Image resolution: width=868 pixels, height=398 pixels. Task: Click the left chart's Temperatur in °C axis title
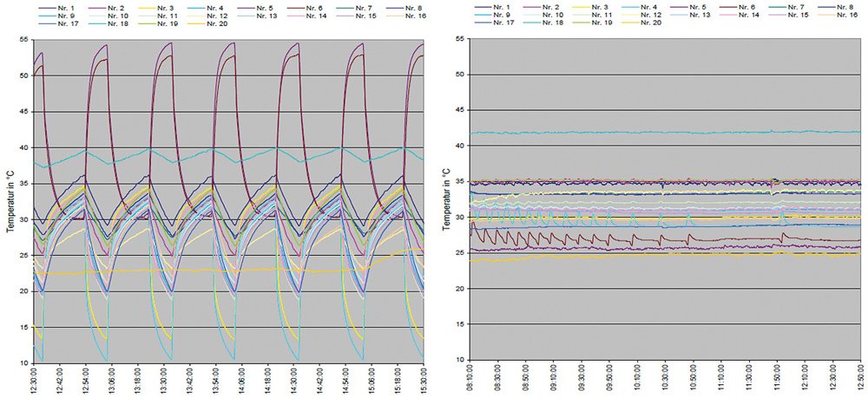(8, 201)
